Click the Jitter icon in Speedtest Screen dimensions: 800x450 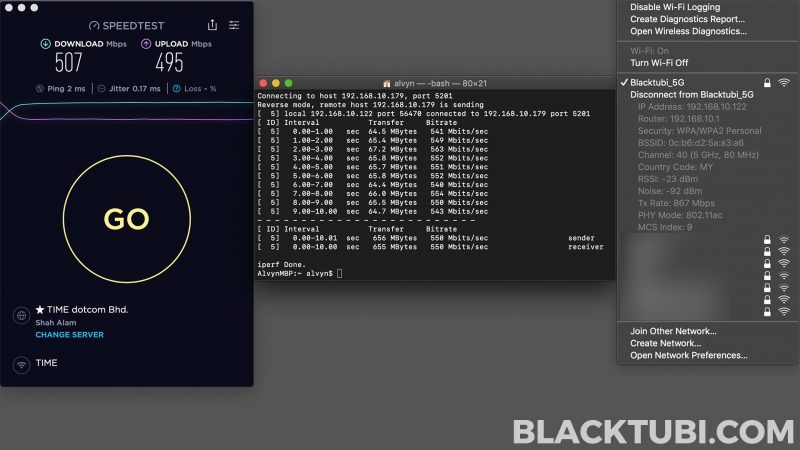coord(102,88)
